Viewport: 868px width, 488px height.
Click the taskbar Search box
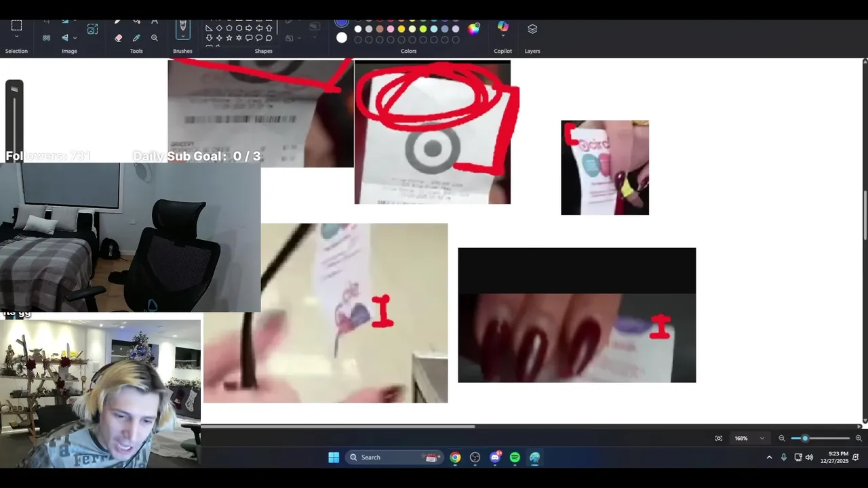coord(394,457)
